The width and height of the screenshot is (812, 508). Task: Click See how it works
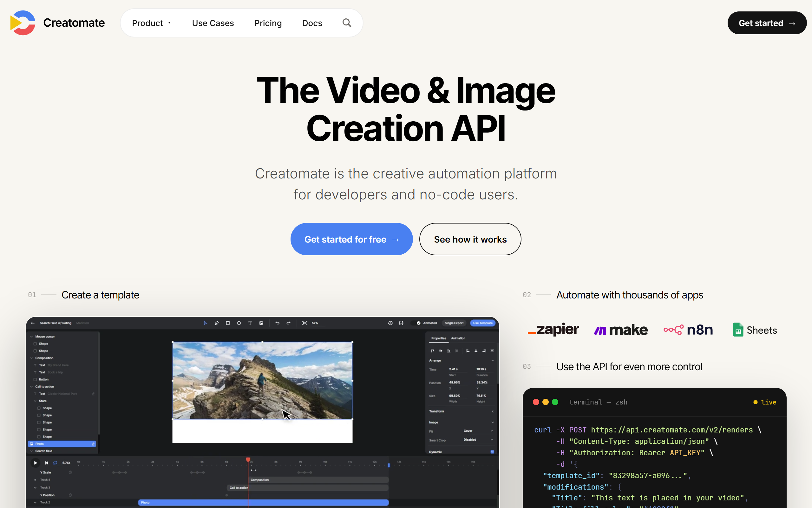click(470, 239)
